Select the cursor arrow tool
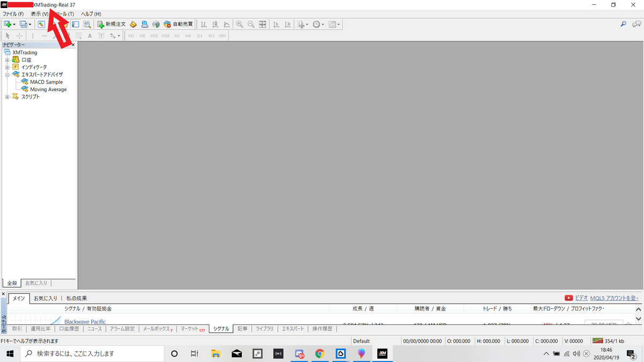Image resolution: width=644 pixels, height=362 pixels. [8, 36]
